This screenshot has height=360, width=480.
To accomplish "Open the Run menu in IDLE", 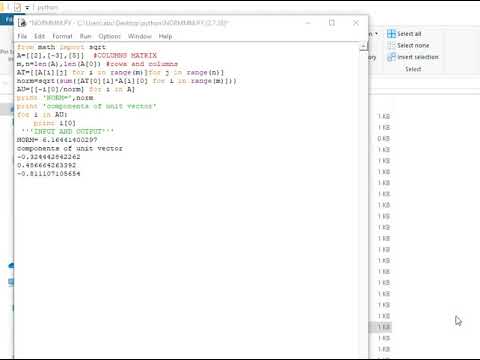I will pyautogui.click(x=85, y=36).
